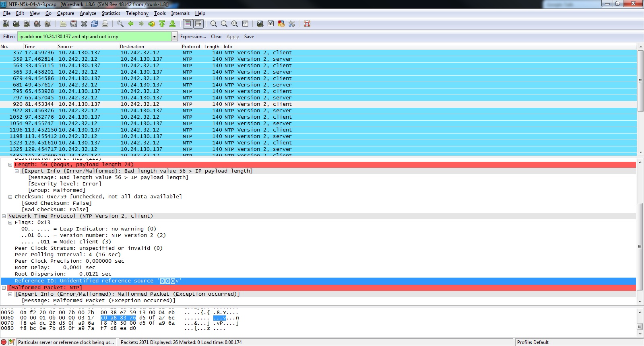Screen dimensions: 644x346
Task: Sort by Protocol column header
Action: coord(191,47)
